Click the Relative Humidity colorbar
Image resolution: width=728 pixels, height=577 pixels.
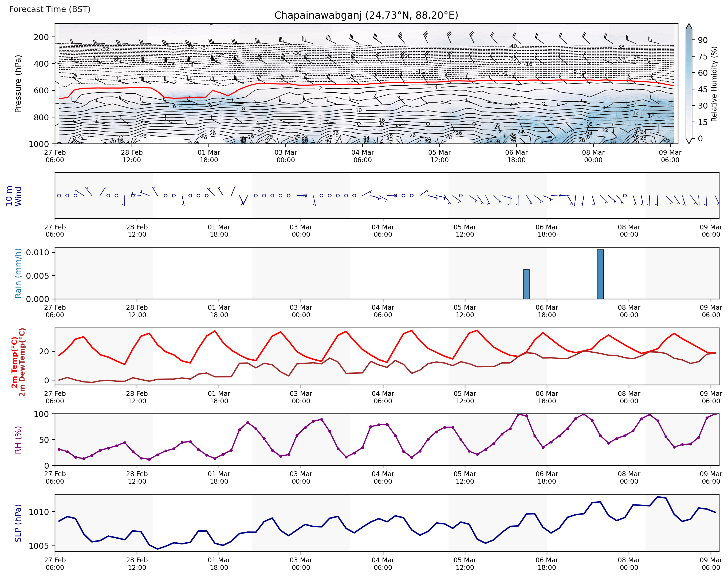coord(689,84)
